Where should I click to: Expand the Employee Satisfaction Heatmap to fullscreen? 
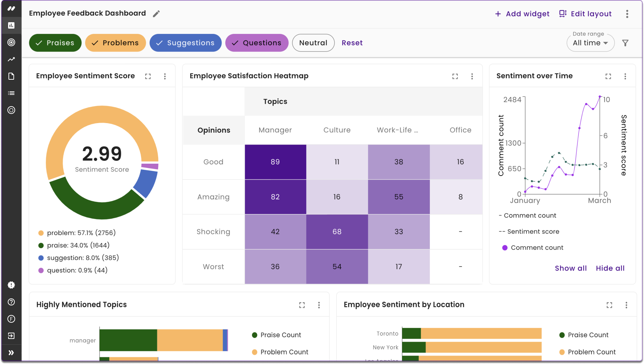(455, 76)
